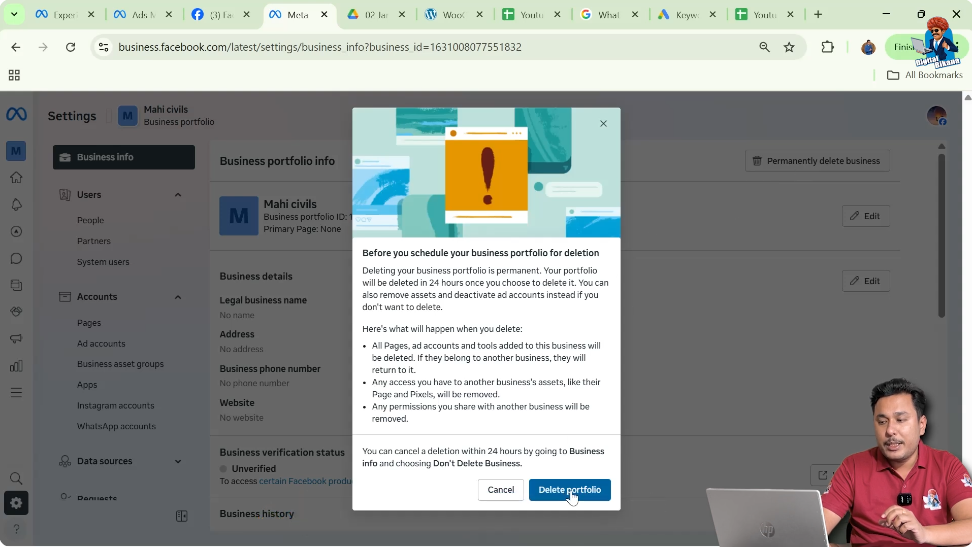Open a new browser tab
Screen dimensions: 972x548
818,14
